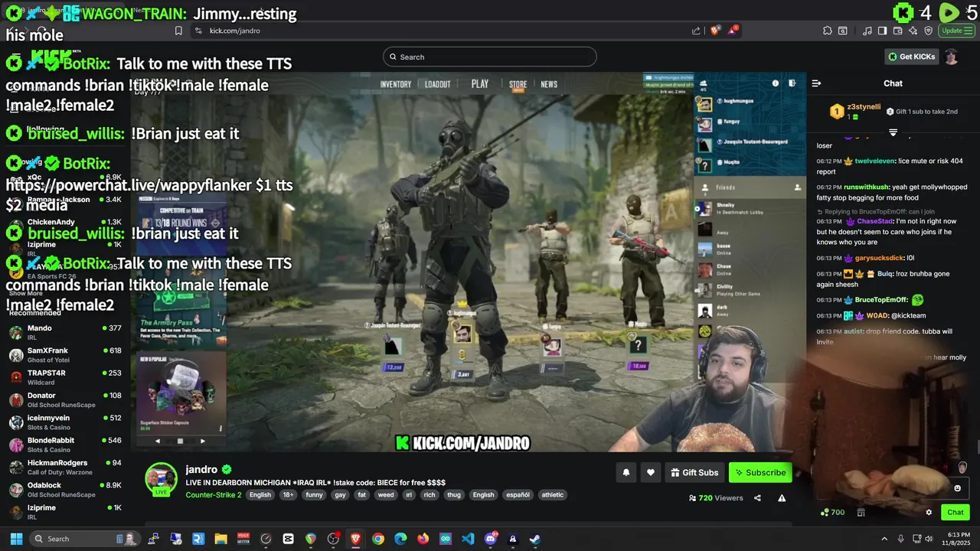Open Leo AI sparkle icon
Viewport: 980px width, 551px height.
[x=913, y=31]
